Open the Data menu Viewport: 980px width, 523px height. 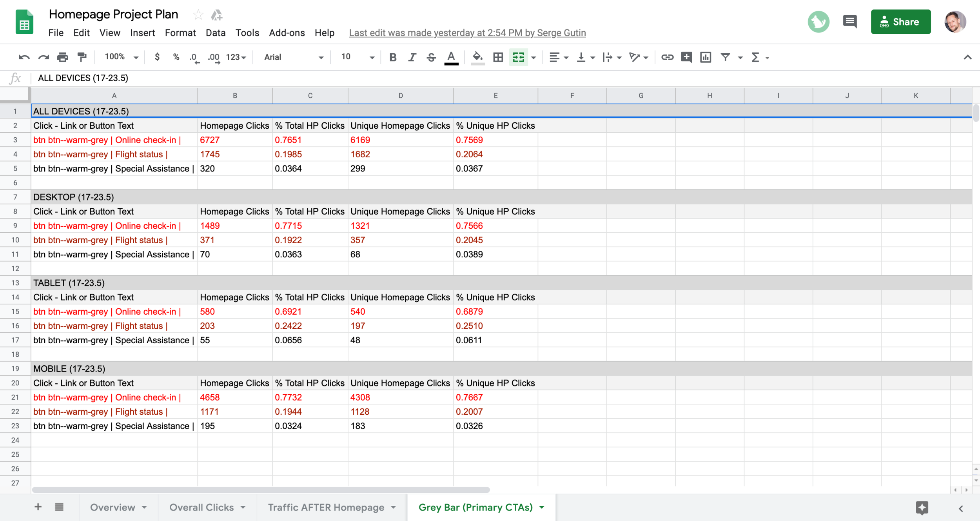216,33
